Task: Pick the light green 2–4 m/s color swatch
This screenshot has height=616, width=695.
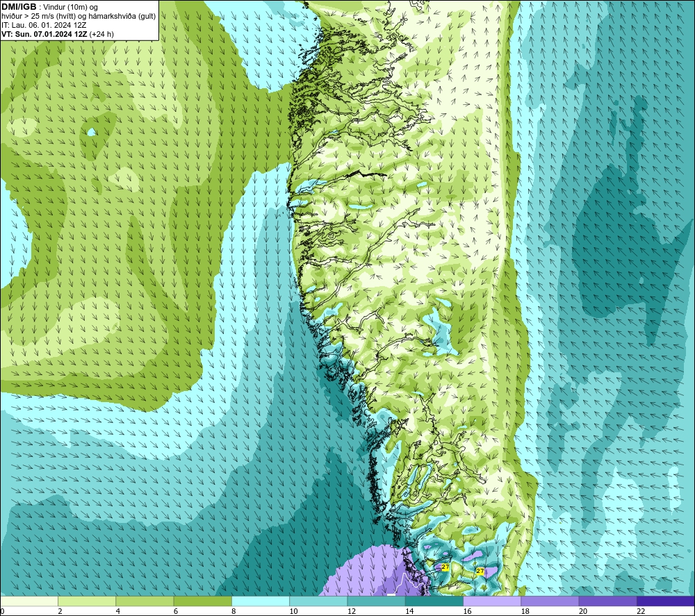Action: click(87, 601)
